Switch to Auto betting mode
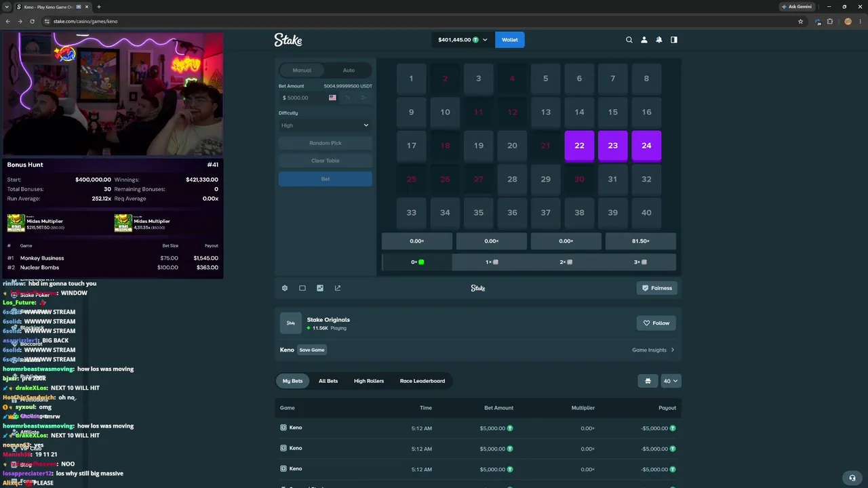Viewport: 868px width, 488px height. pyautogui.click(x=349, y=70)
